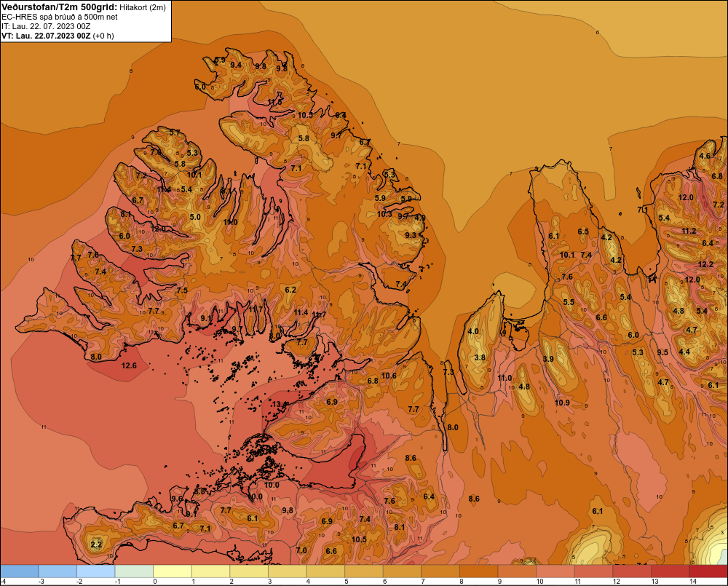Select the 5.5 temperature value
Image resolution: width=728 pixels, height=586 pixels.
(x=569, y=302)
